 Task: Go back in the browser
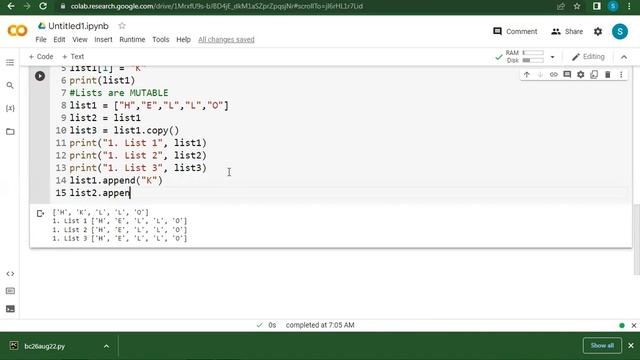click(x=11, y=6)
